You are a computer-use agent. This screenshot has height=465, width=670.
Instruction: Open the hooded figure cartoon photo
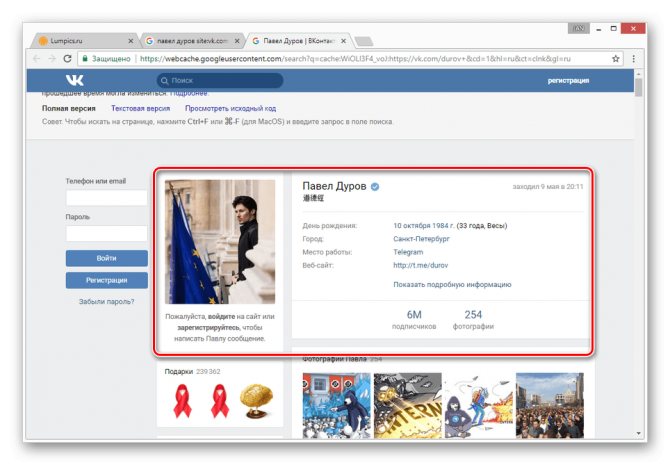479,405
